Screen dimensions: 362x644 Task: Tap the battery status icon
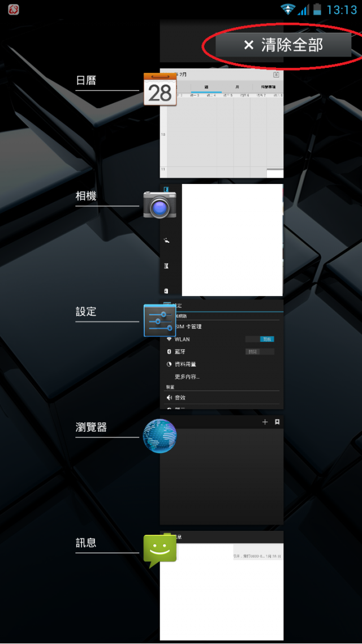pos(317,9)
